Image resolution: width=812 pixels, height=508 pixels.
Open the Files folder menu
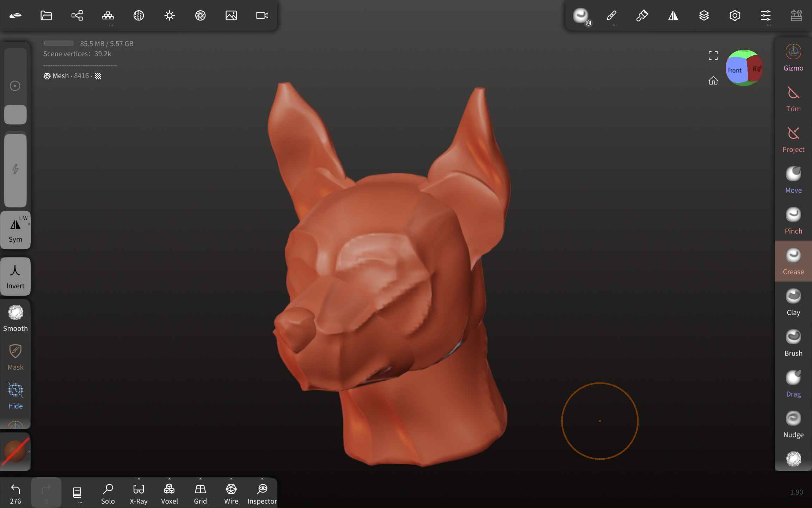(x=46, y=16)
